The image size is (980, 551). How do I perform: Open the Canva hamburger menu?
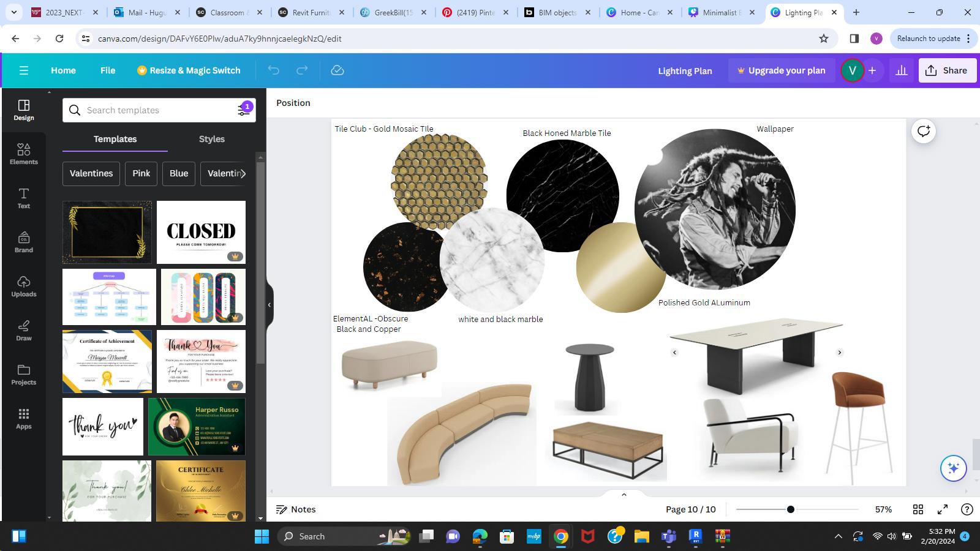pos(24,70)
